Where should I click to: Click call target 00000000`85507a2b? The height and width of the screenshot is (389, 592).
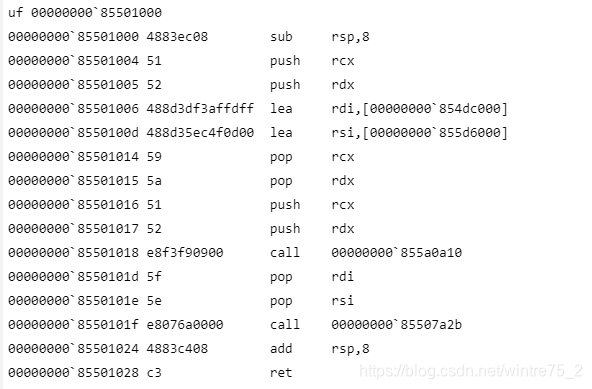(397, 325)
